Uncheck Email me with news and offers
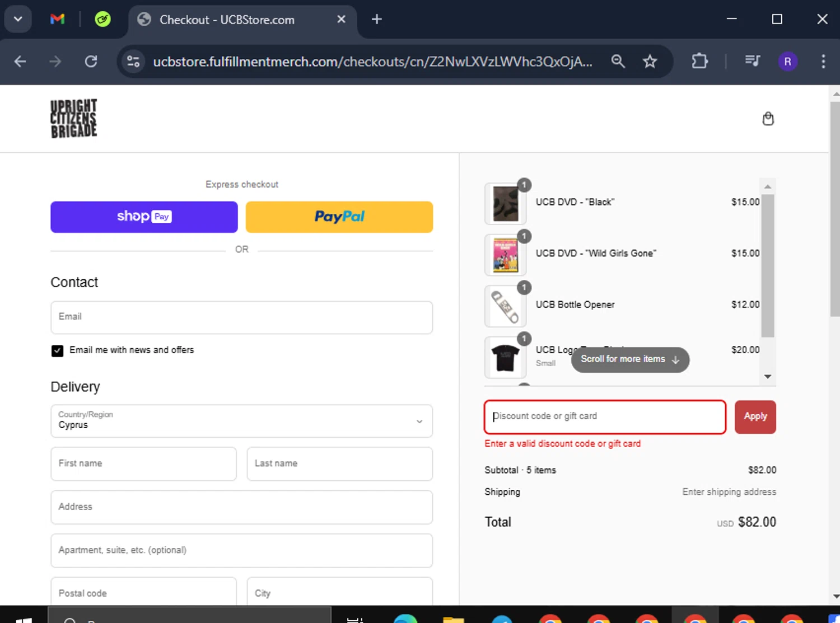The image size is (840, 623). pos(57,350)
